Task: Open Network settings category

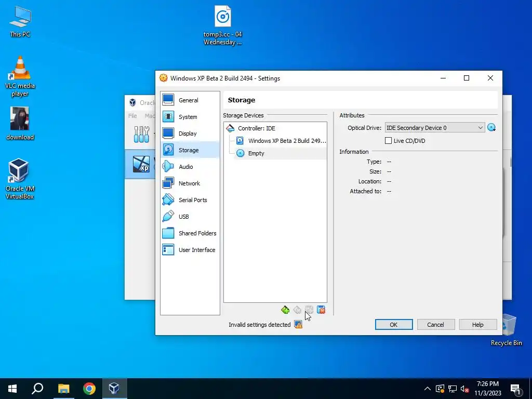Action: [190, 183]
